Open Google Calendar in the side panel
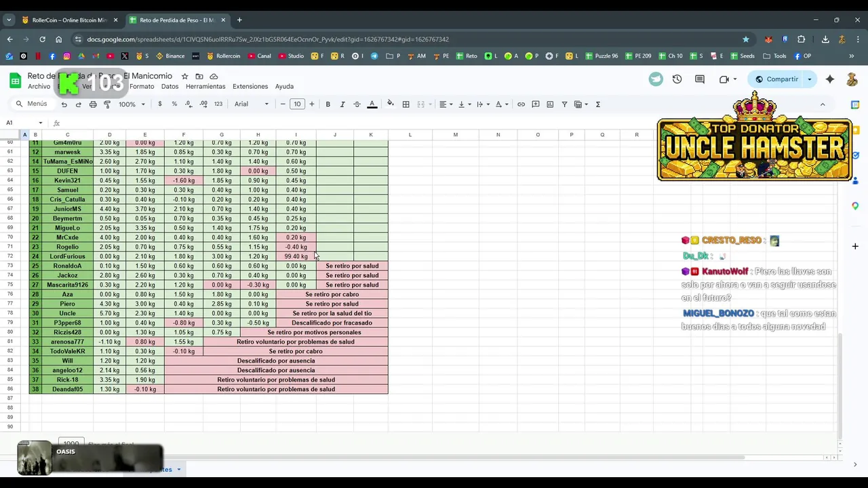 click(x=855, y=104)
